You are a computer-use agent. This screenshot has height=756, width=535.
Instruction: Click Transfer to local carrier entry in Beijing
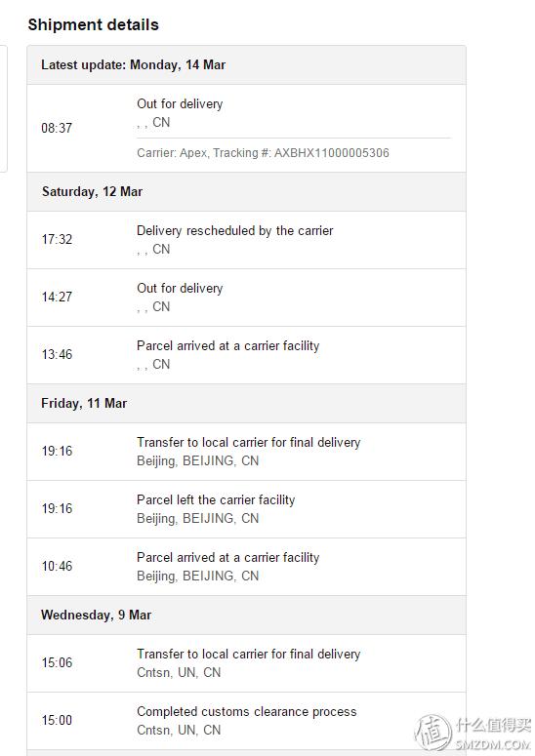click(247, 452)
